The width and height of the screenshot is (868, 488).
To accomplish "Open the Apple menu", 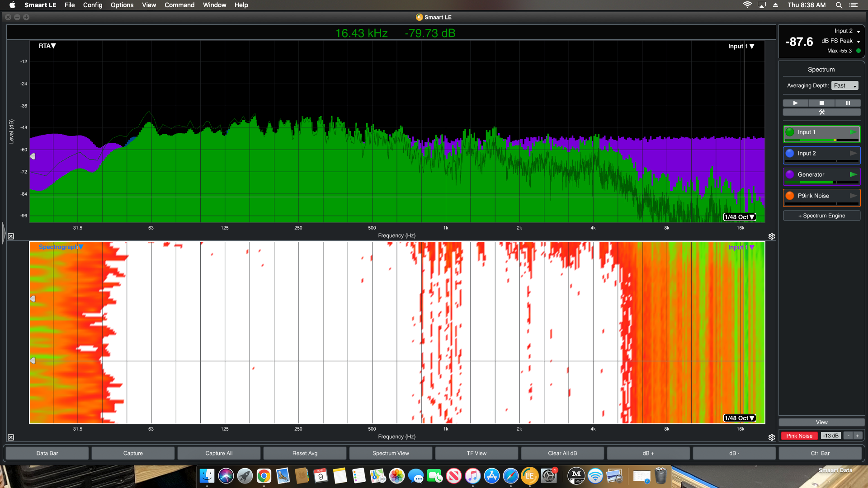I will click(x=12, y=5).
